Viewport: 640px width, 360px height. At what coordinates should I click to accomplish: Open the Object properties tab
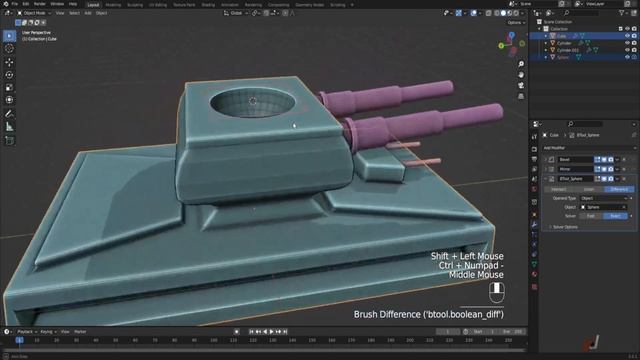(x=534, y=215)
